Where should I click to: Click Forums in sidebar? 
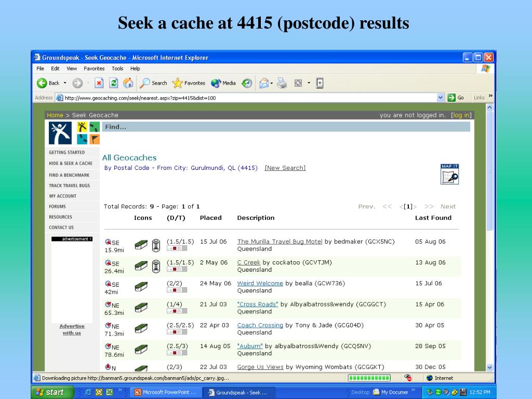pos(57,206)
